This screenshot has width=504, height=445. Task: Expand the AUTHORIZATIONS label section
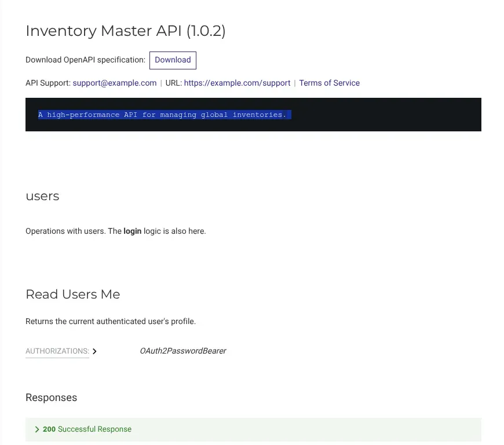tap(57, 351)
